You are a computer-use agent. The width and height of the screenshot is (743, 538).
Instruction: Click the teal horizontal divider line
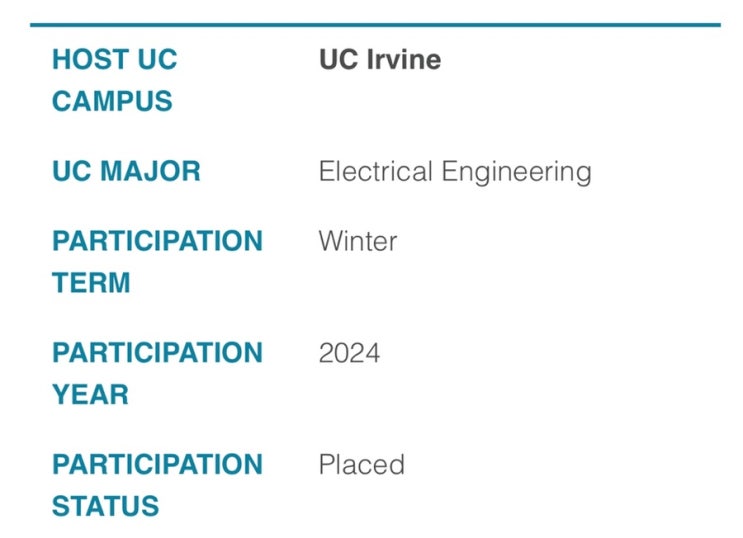coord(375,25)
